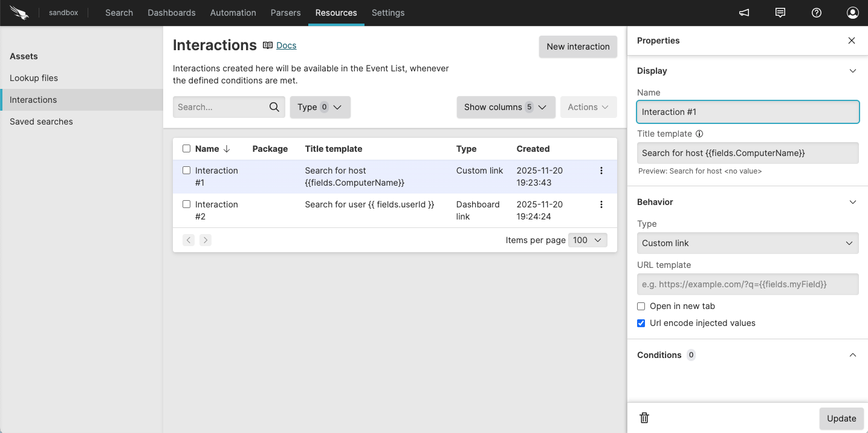
Task: Click in the URL template field
Action: pos(748,284)
